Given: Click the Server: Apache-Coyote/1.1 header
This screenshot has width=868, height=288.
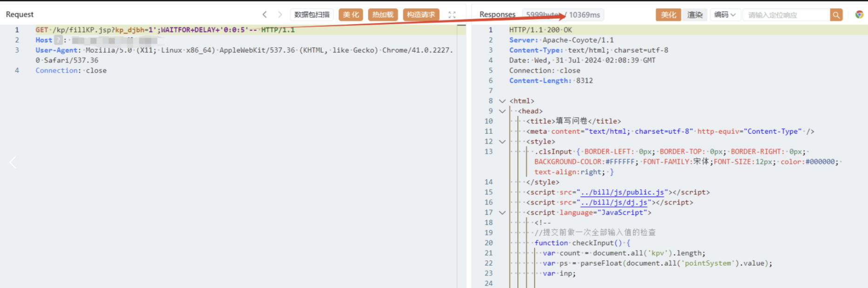Looking at the screenshot, I should pos(561,40).
